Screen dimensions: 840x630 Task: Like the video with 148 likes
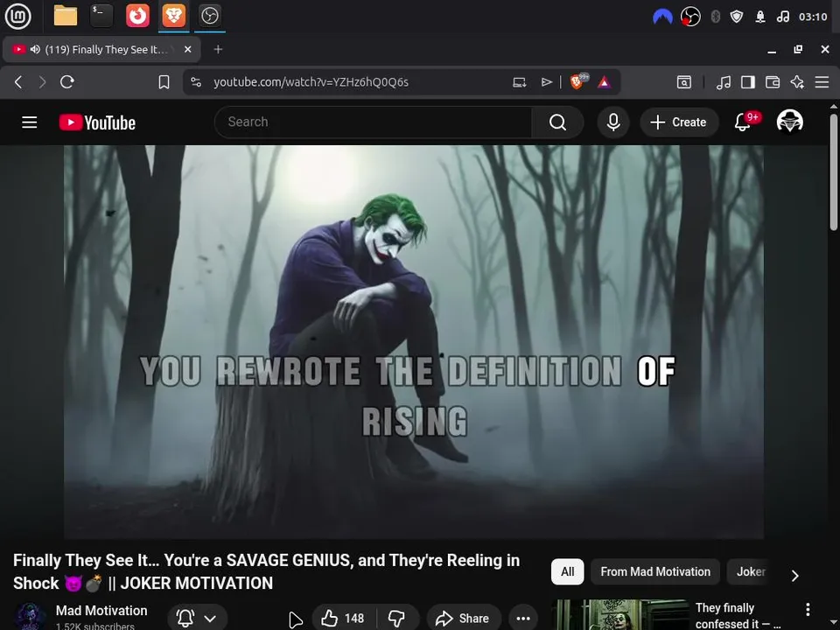click(343, 619)
